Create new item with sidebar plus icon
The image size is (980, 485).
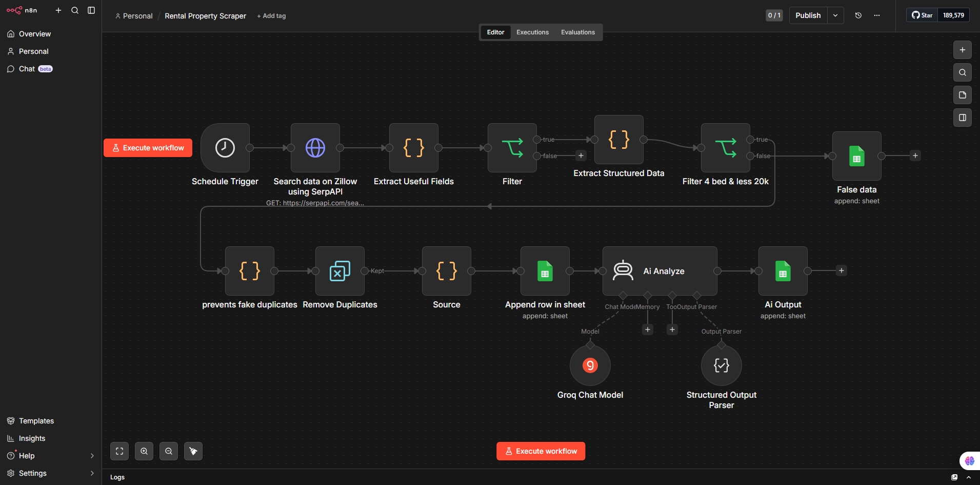(x=58, y=10)
